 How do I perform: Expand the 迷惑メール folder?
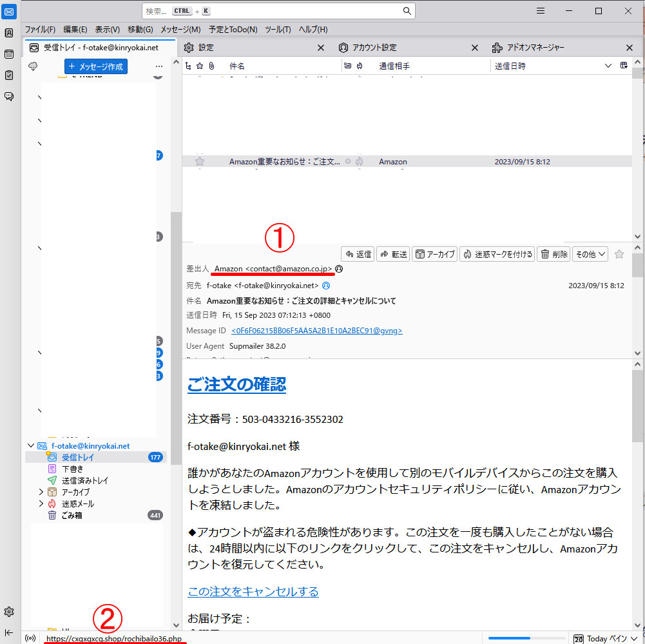[x=41, y=503]
